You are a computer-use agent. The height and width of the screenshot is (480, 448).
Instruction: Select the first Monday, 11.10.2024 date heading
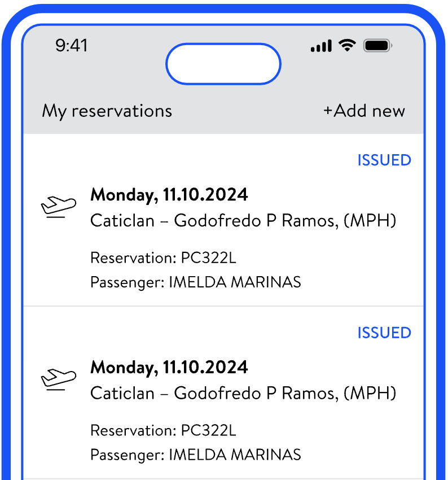pyautogui.click(x=169, y=195)
